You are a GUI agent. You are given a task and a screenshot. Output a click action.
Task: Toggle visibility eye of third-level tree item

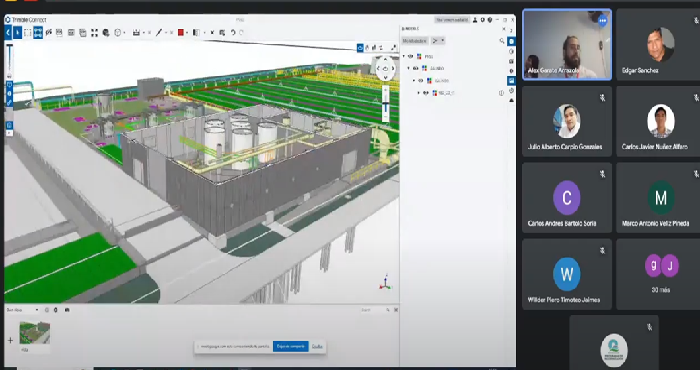pos(421,81)
